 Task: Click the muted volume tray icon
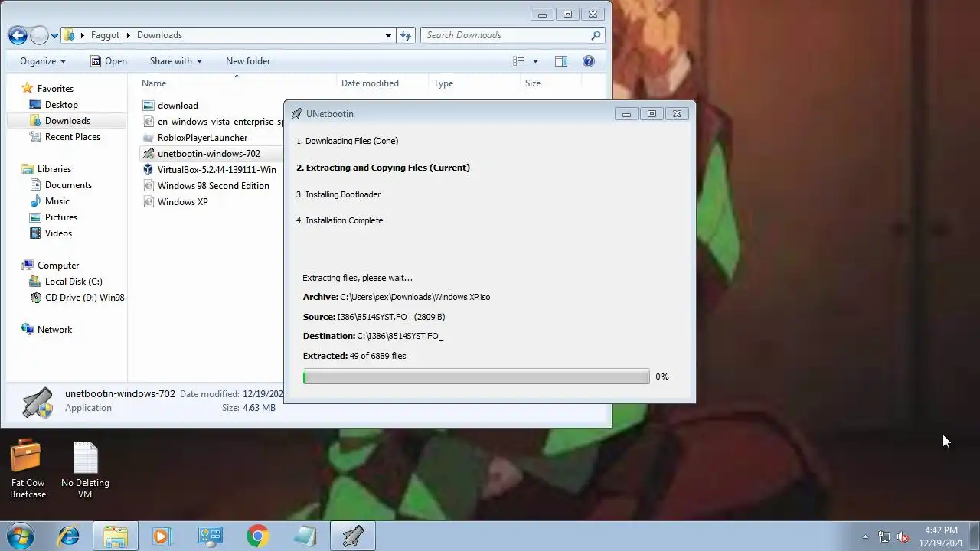tap(903, 536)
